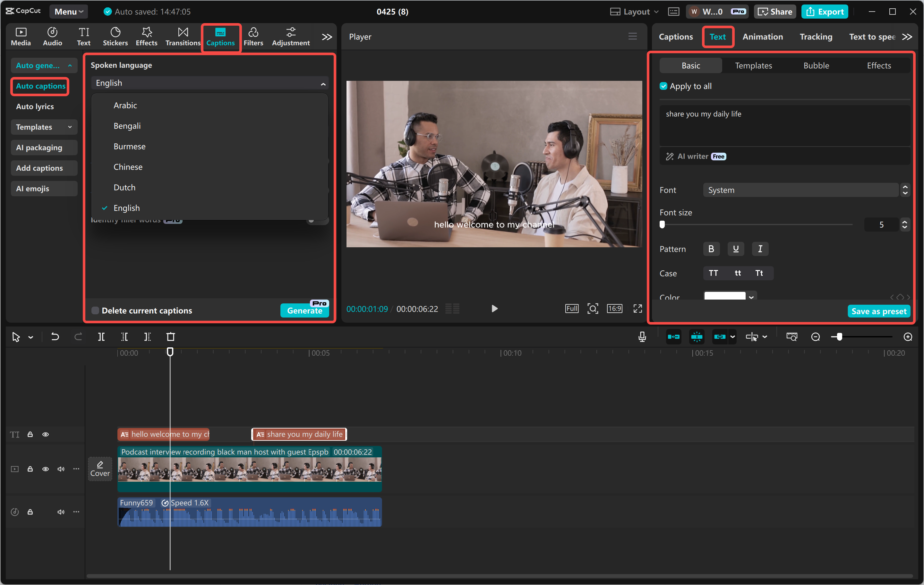Screen dimensions: 924x585
Task: Open the Effects panel
Action: point(146,36)
